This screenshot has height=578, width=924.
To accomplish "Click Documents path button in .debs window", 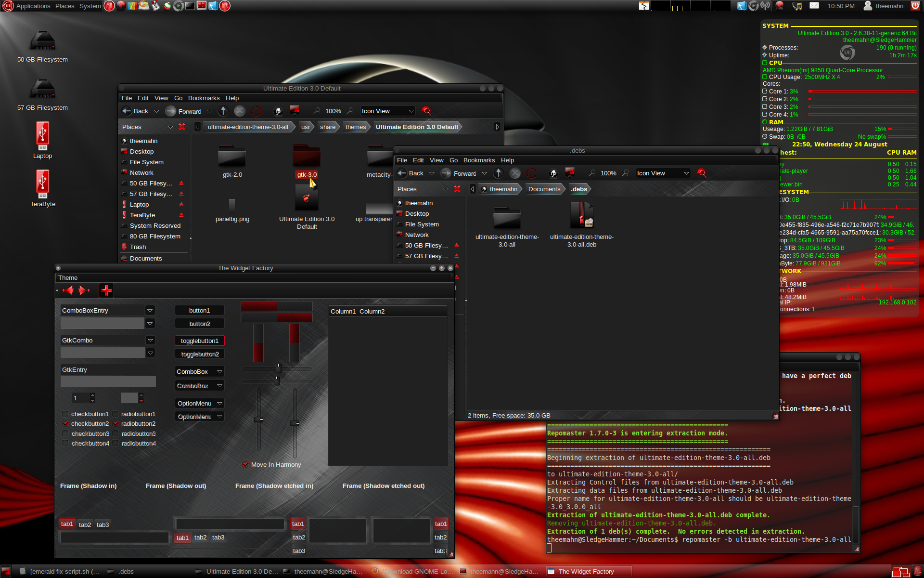I will 544,189.
